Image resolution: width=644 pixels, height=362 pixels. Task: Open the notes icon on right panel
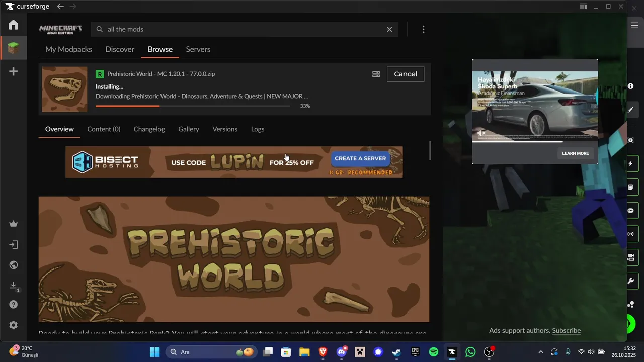631,187
